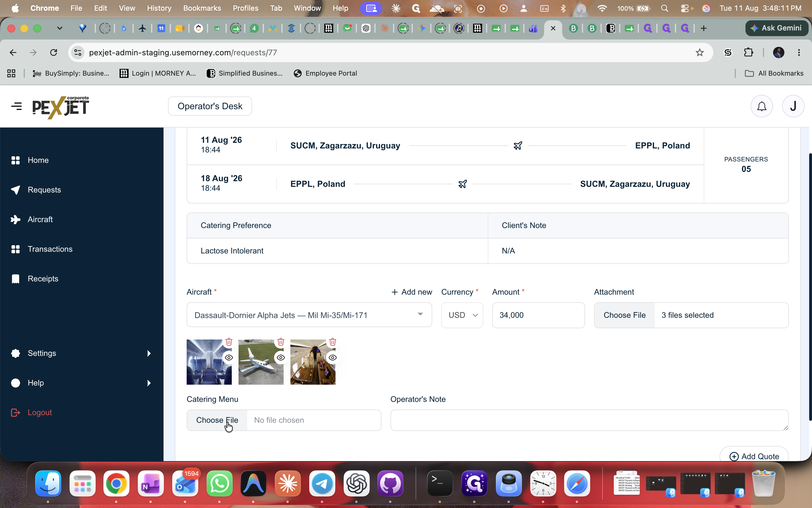Preview the blue cabin seats image
812x508 pixels.
click(x=229, y=358)
